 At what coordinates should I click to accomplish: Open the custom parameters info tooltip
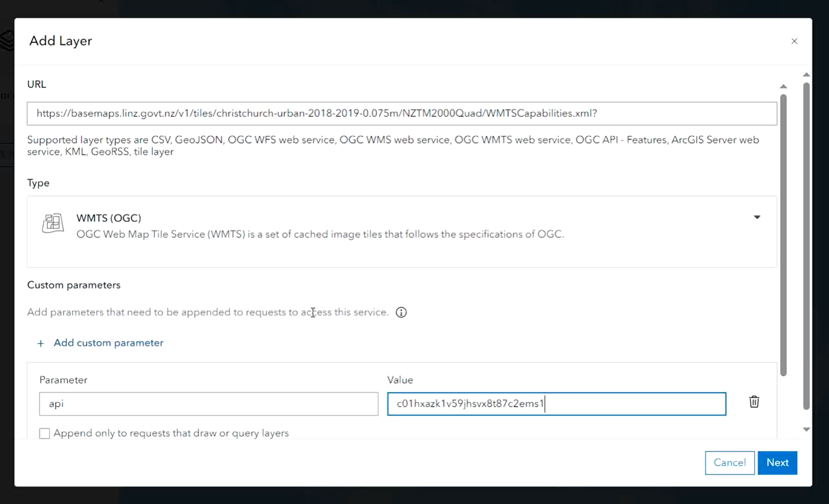401,312
